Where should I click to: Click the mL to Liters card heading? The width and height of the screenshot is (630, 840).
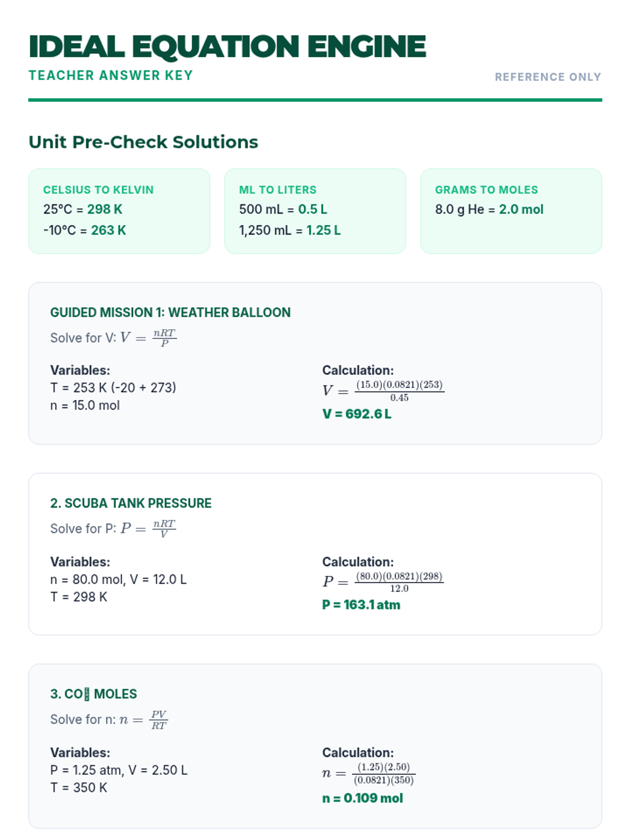278,190
